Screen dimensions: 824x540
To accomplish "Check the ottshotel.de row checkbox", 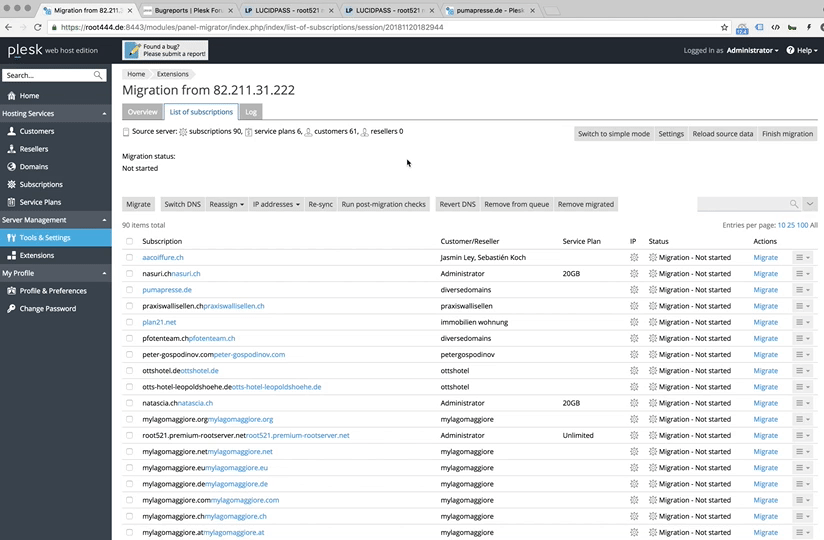I will (x=129, y=371).
